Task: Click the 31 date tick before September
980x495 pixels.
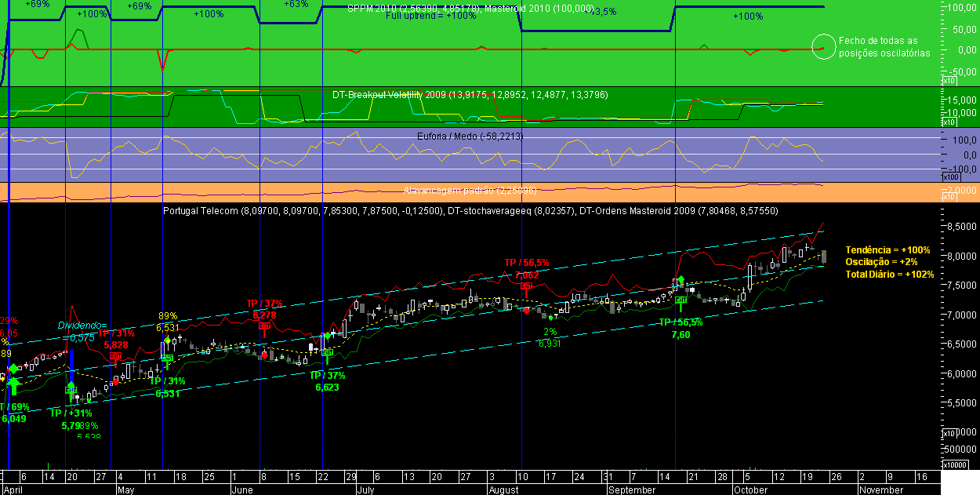Action: click(607, 477)
